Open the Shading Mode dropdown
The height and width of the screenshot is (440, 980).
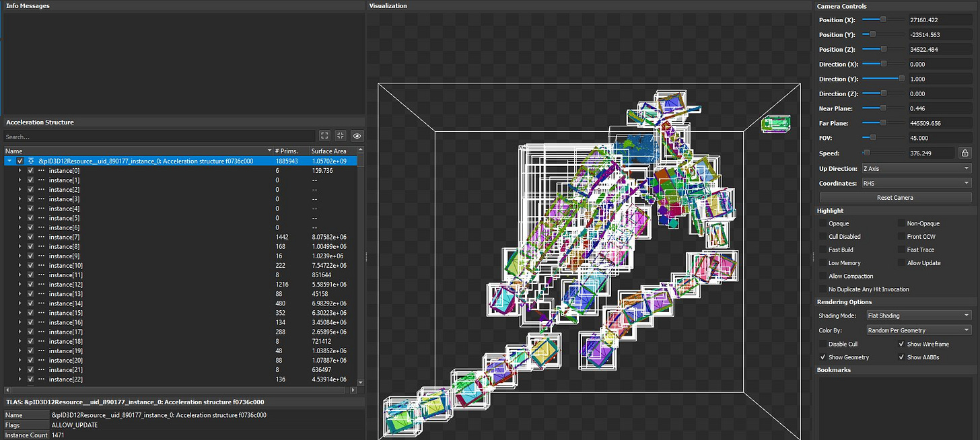click(x=919, y=316)
